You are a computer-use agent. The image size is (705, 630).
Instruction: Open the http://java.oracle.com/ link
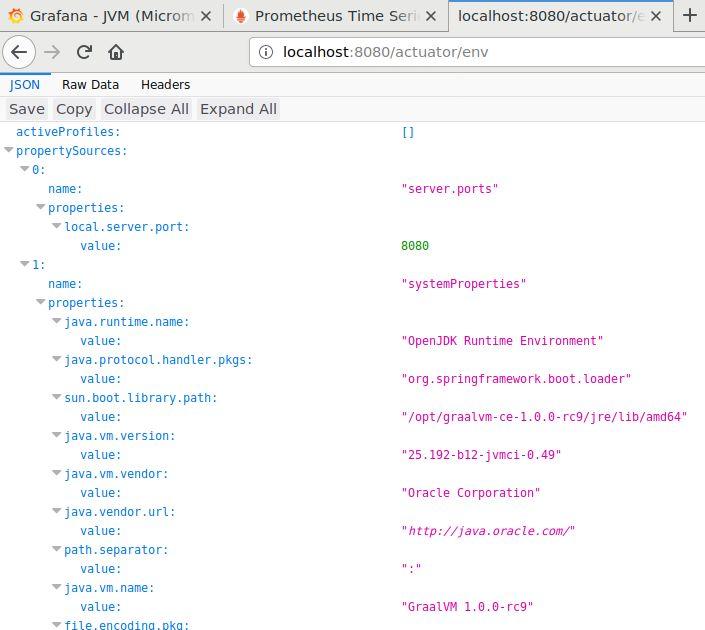click(x=488, y=531)
